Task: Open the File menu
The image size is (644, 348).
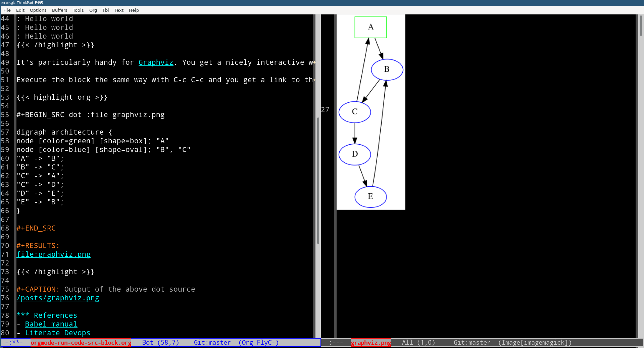Action: pyautogui.click(x=7, y=10)
